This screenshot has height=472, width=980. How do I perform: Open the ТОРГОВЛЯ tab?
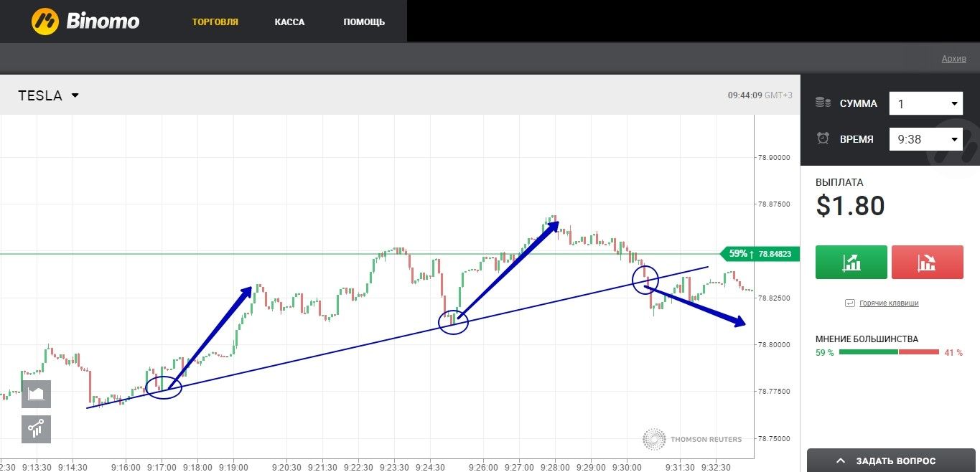pos(215,22)
